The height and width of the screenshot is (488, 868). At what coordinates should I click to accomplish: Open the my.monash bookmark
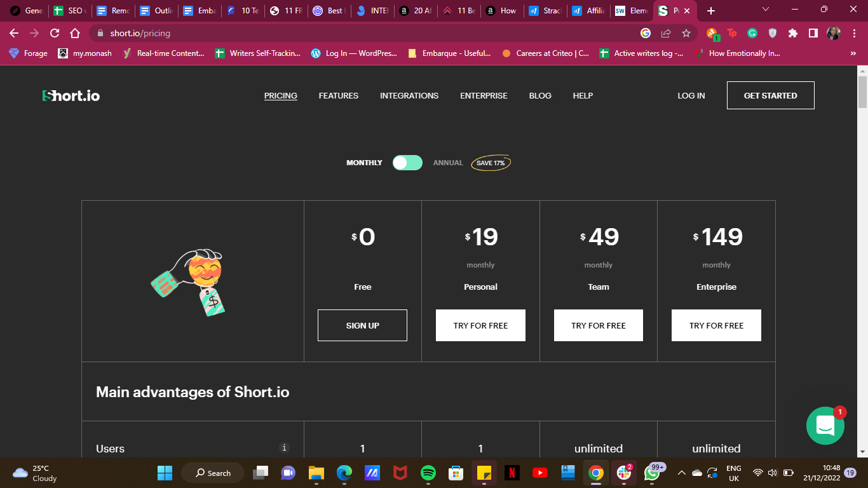(x=85, y=53)
